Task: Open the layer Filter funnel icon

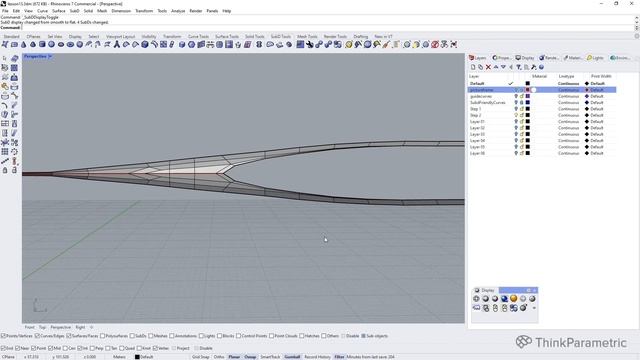Action: 518,67
